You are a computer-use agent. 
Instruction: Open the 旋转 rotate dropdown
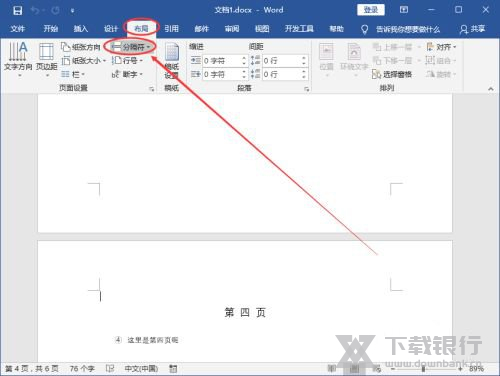click(441, 74)
